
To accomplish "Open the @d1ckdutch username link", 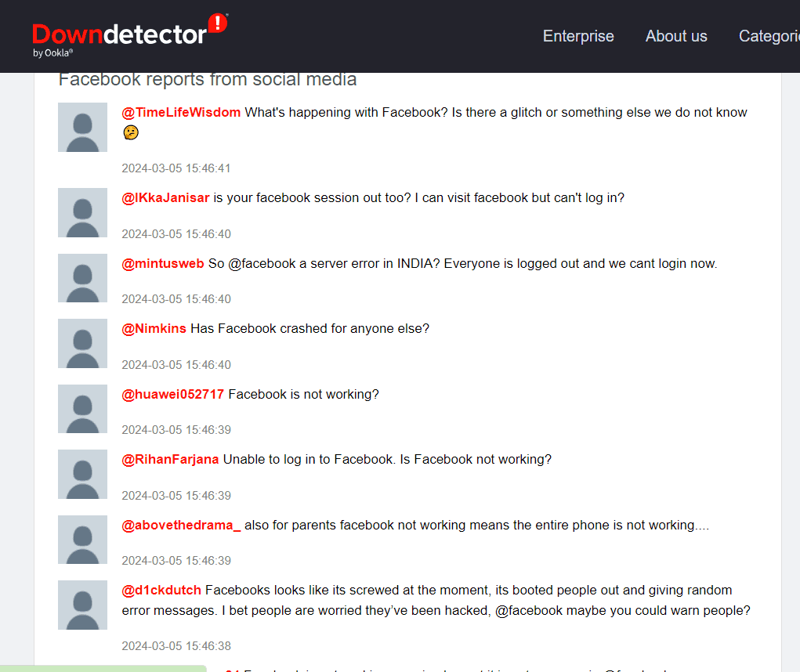I will click(161, 590).
